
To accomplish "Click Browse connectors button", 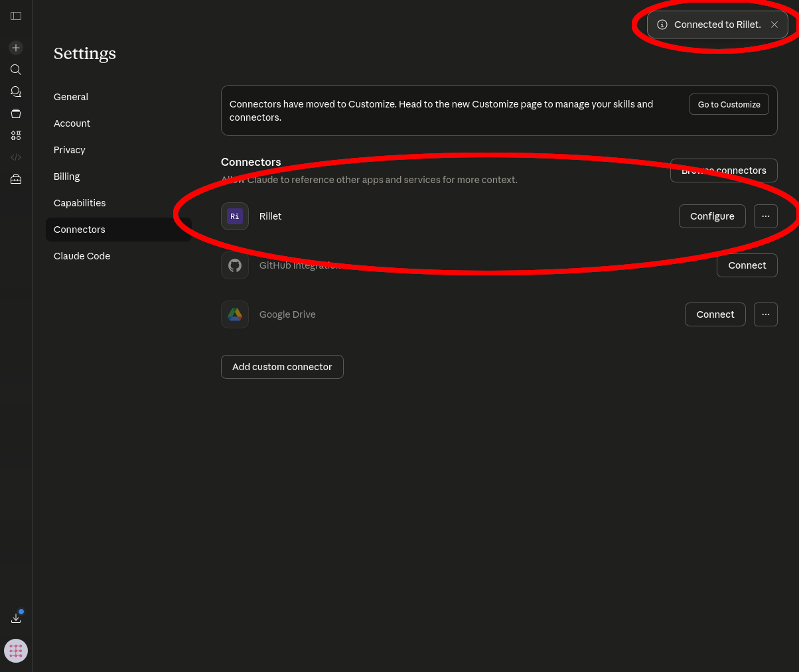I will coord(724,170).
